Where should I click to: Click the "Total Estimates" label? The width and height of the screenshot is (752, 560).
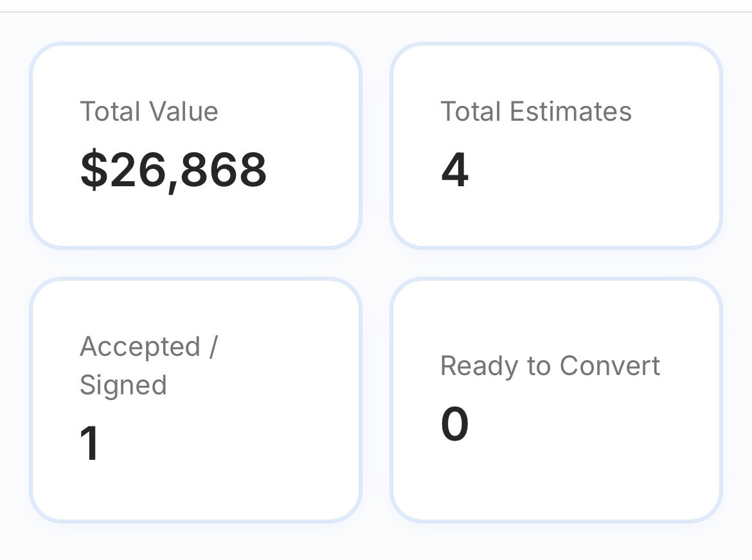(x=536, y=112)
